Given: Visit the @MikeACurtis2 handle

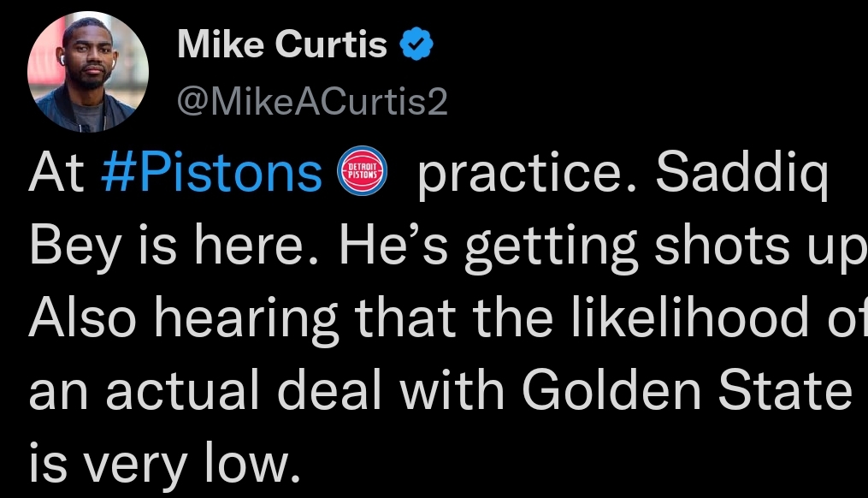Looking at the screenshot, I should [312, 102].
